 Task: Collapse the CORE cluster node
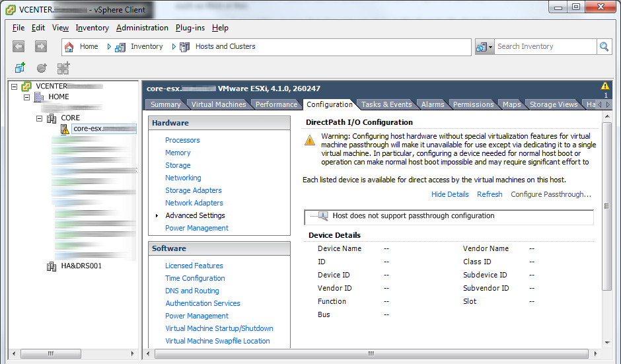[x=39, y=118]
